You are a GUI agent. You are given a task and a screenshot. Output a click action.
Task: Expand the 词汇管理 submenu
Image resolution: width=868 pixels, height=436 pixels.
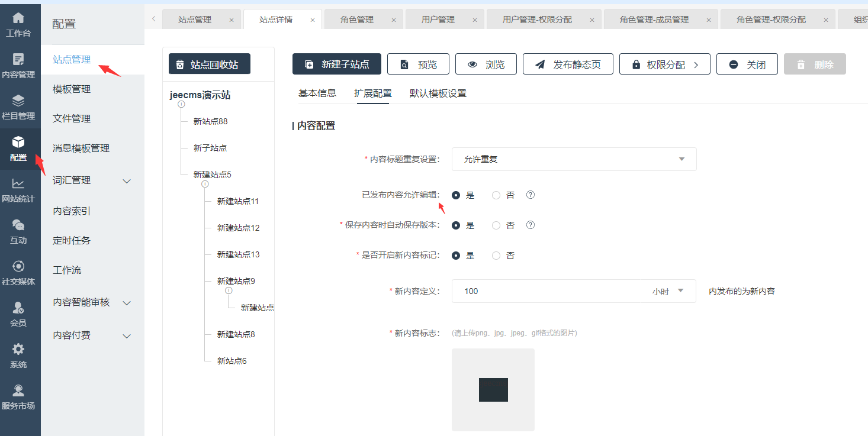(92, 180)
